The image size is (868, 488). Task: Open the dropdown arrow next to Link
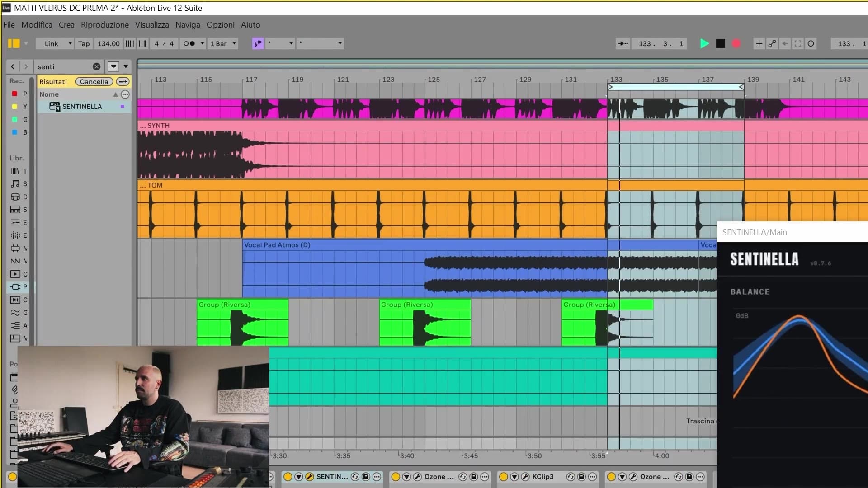[x=70, y=43]
